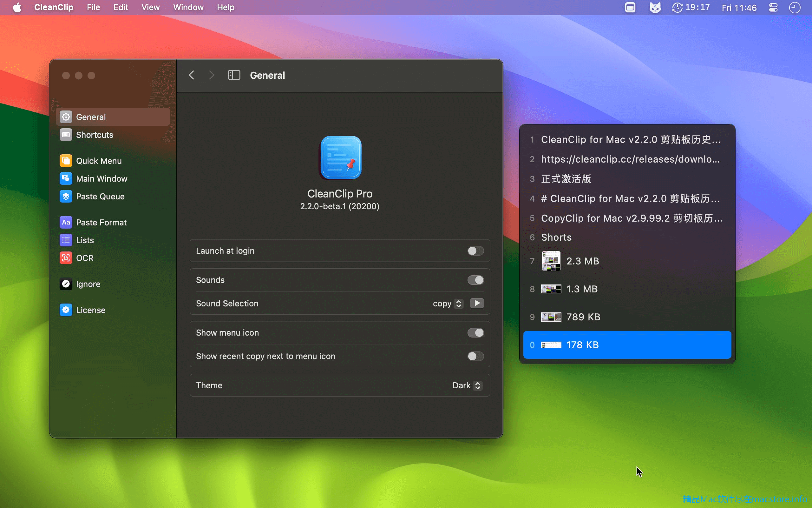The height and width of the screenshot is (508, 812).
Task: Click the 789 KB image thumbnail
Action: (x=551, y=317)
